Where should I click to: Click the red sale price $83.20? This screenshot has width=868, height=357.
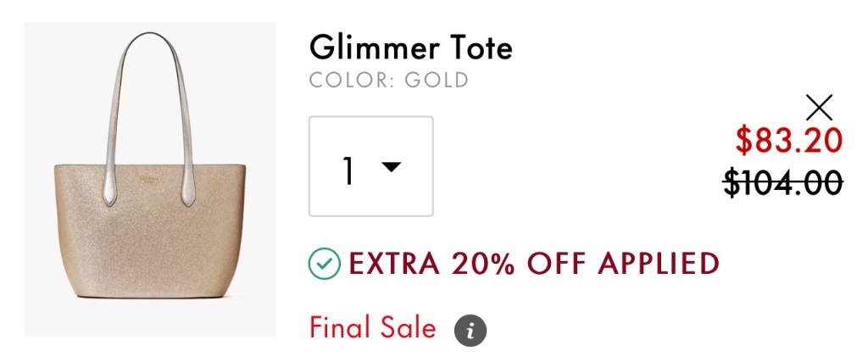788,141
